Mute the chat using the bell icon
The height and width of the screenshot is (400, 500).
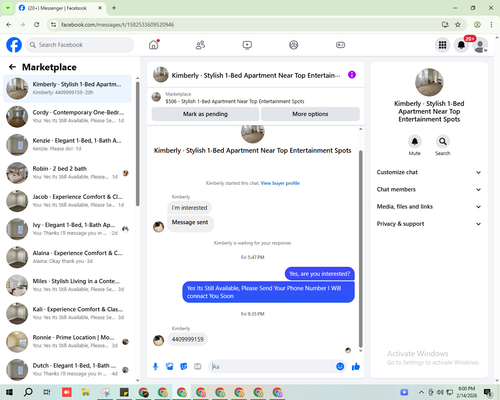point(415,141)
